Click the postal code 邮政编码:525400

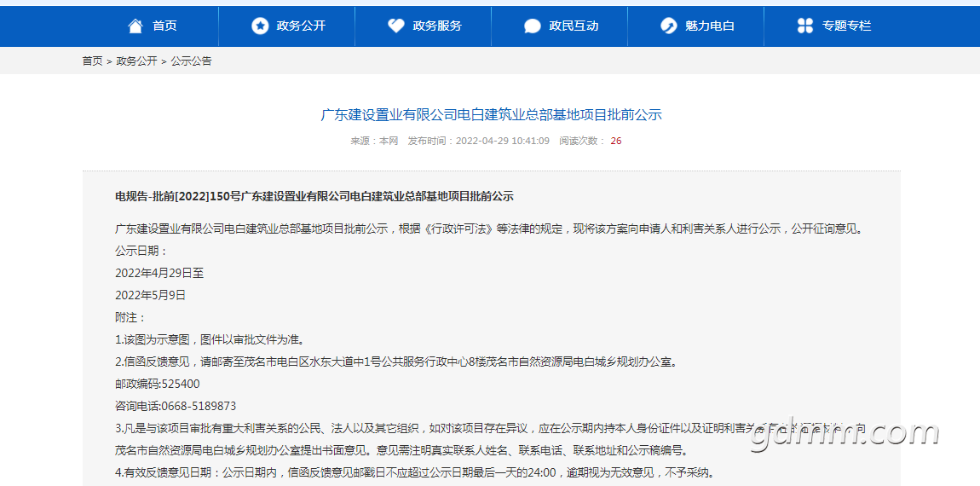pos(158,384)
